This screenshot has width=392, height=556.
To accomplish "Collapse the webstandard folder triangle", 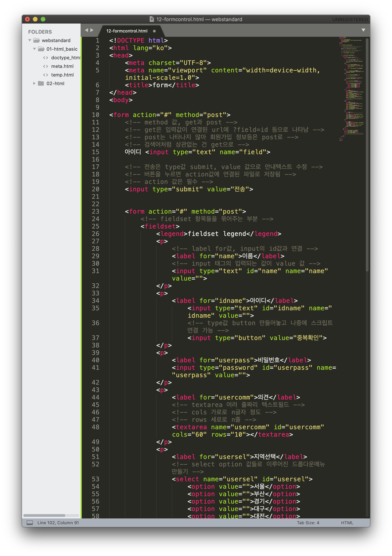I will [x=30, y=40].
